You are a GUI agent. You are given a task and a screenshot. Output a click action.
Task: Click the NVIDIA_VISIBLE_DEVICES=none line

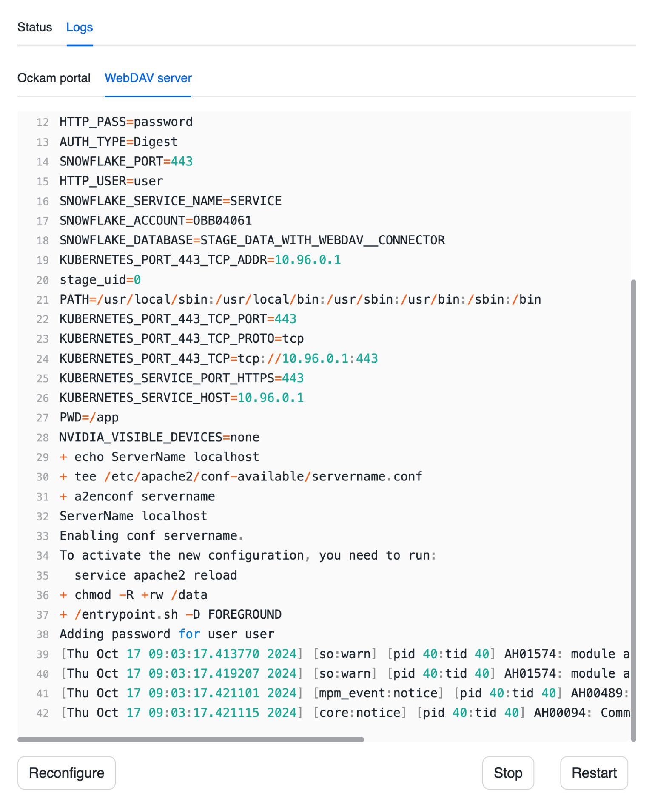(159, 437)
